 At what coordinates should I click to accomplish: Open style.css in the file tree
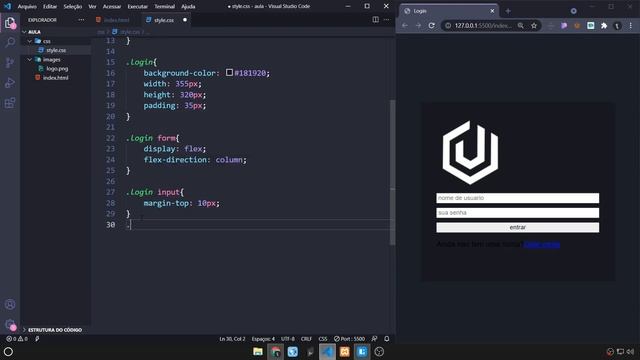[56, 50]
